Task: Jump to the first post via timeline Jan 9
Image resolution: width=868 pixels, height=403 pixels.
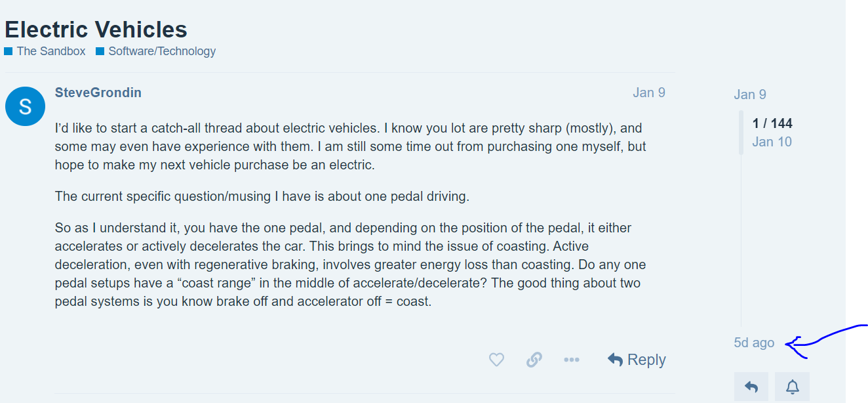Action: tap(750, 95)
